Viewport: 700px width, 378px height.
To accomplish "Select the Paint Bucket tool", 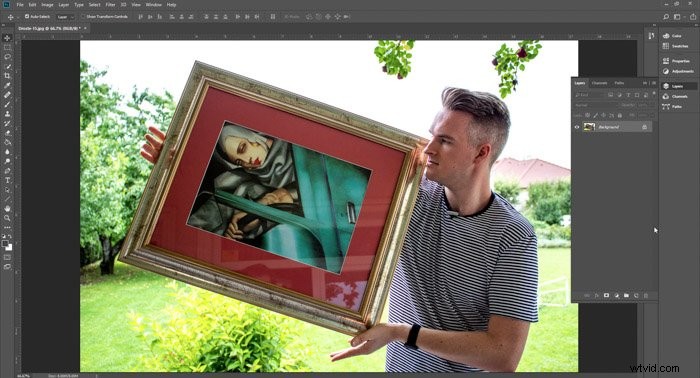I will tap(7, 142).
